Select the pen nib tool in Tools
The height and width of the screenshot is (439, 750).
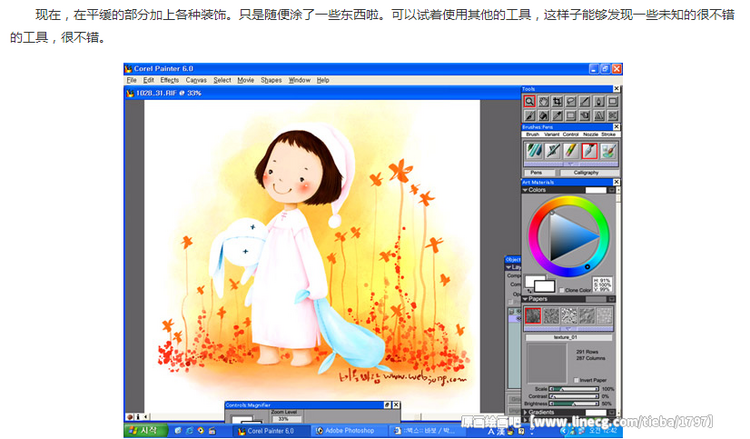599,101
